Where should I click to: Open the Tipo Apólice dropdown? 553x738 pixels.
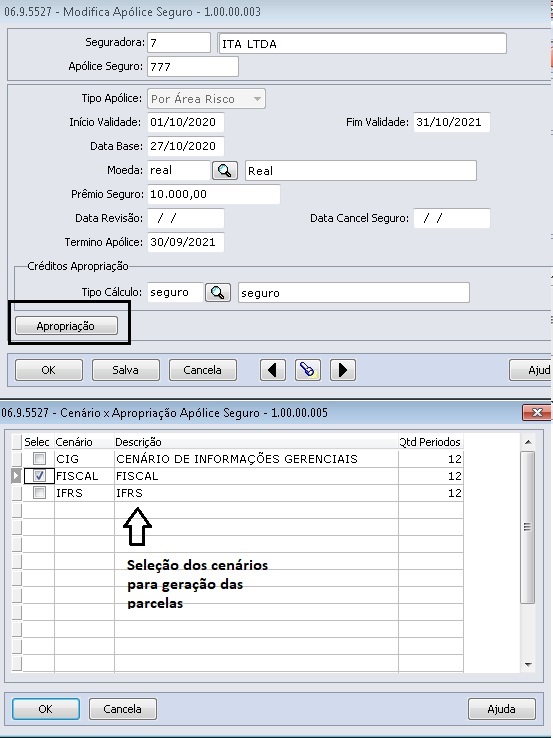(207, 99)
